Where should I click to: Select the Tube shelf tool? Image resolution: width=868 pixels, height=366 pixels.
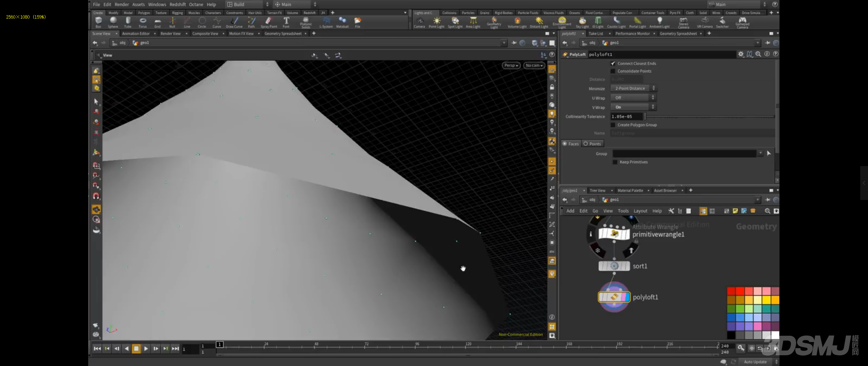point(128,22)
